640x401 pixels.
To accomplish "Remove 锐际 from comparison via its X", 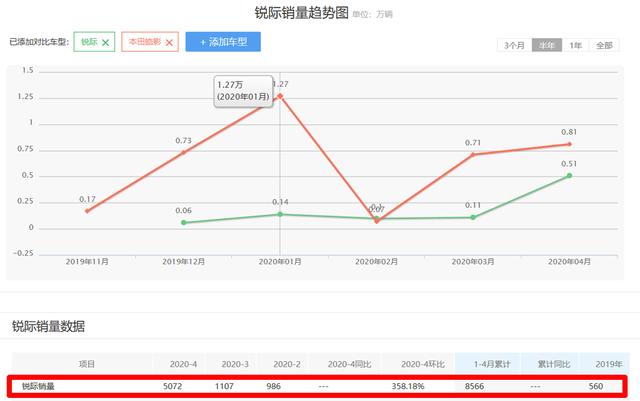I will click(105, 42).
